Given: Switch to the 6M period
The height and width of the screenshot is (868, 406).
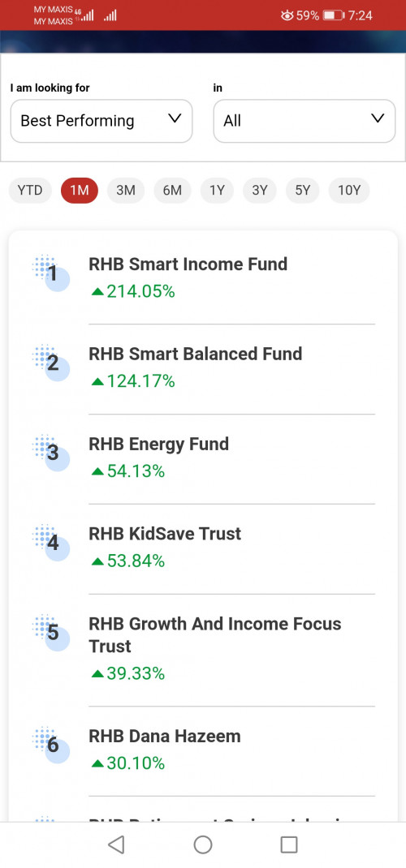Looking at the screenshot, I should pos(172,191).
